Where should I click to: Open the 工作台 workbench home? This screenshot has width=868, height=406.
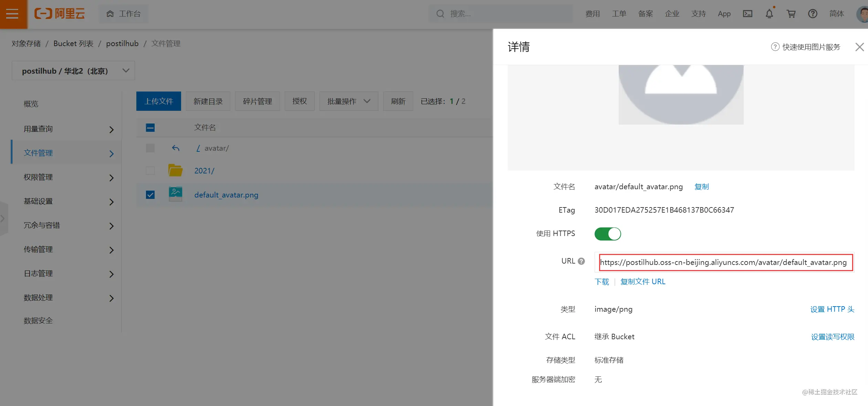[x=124, y=14]
